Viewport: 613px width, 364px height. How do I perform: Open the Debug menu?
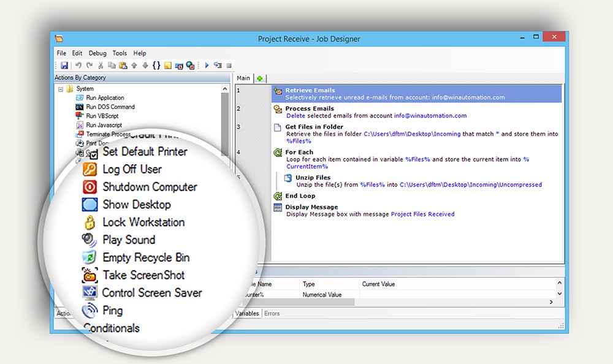97,53
